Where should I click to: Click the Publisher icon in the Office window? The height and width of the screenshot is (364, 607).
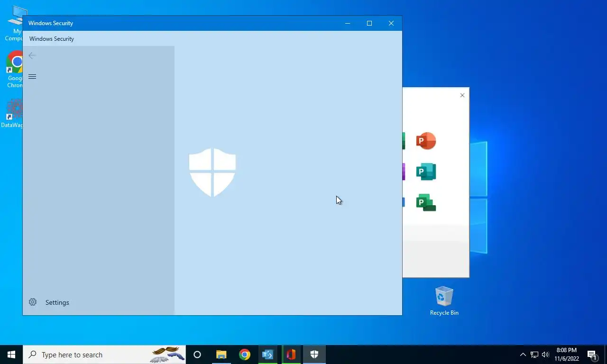tap(426, 172)
